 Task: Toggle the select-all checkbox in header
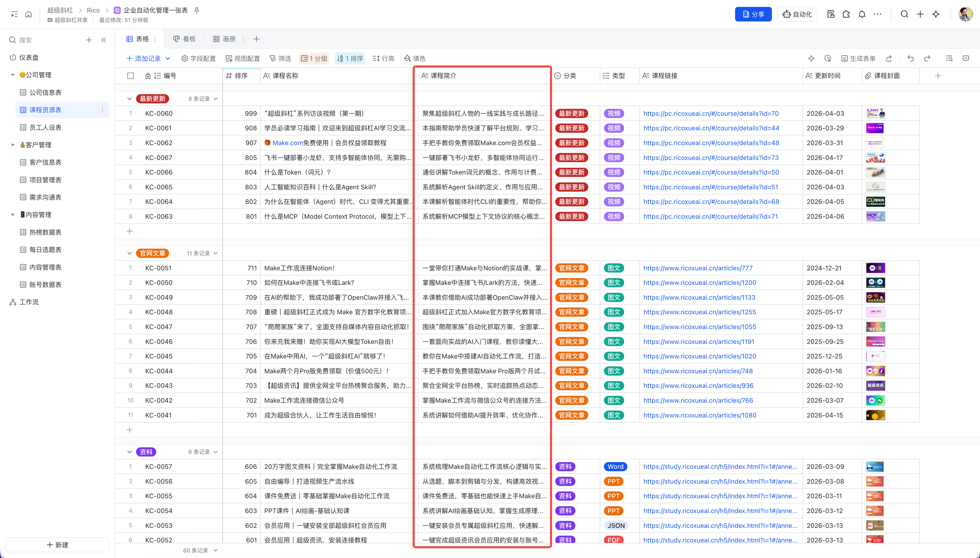point(130,76)
